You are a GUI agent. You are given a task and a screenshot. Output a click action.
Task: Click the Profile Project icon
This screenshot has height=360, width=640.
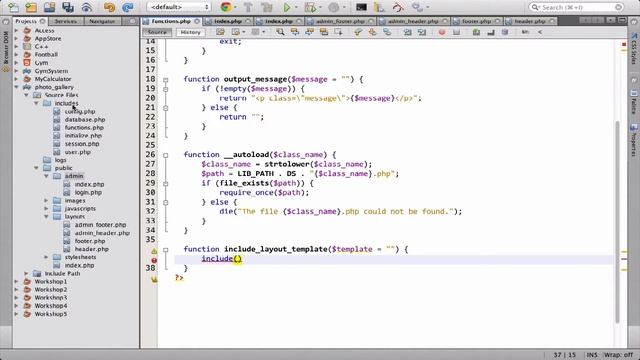[x=333, y=7]
